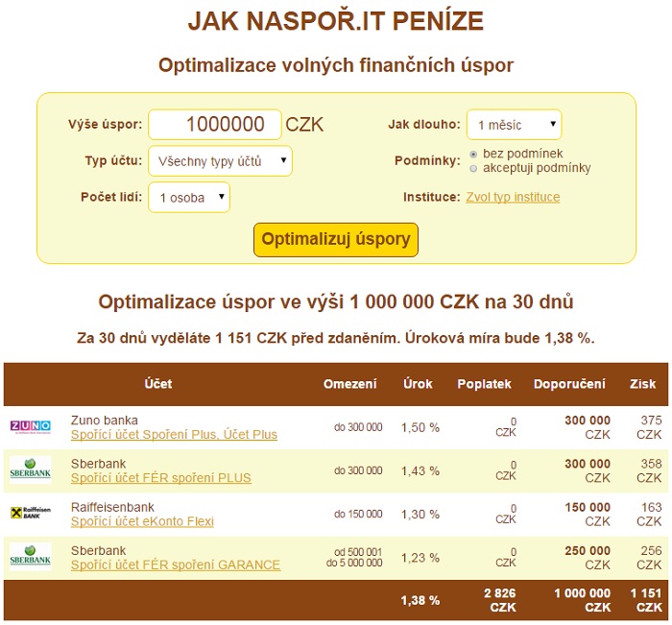Click into the 'Výše úspor' amount field
The width and height of the screenshot is (672, 625).
[215, 124]
